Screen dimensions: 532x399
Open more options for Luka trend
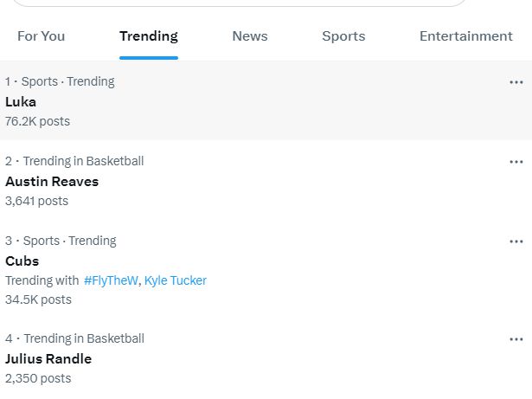click(516, 82)
